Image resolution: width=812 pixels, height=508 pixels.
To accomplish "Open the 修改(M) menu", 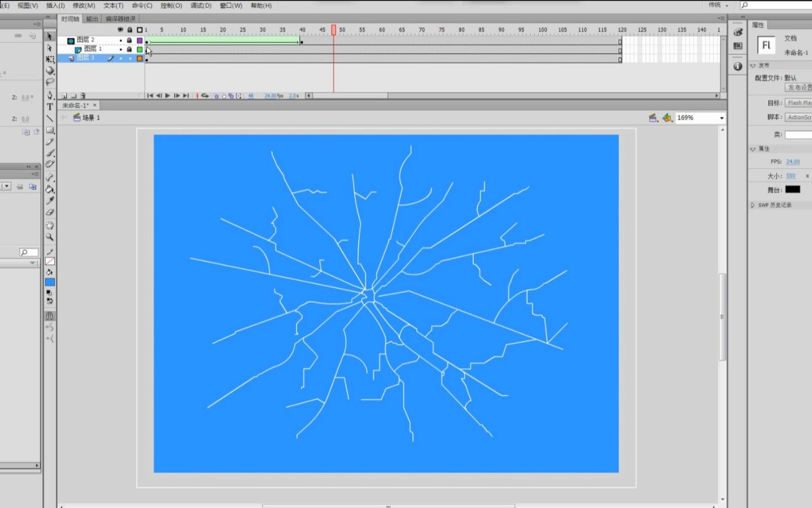I will point(84,5).
